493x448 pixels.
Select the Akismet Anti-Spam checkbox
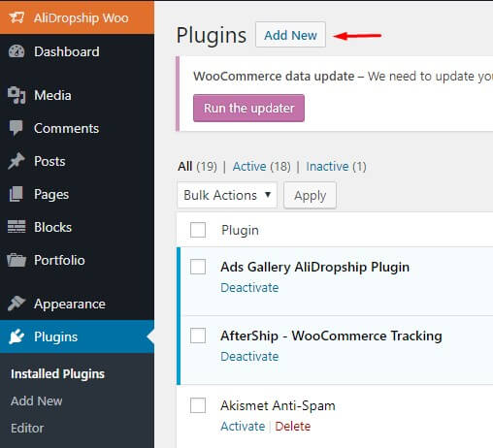(x=198, y=405)
